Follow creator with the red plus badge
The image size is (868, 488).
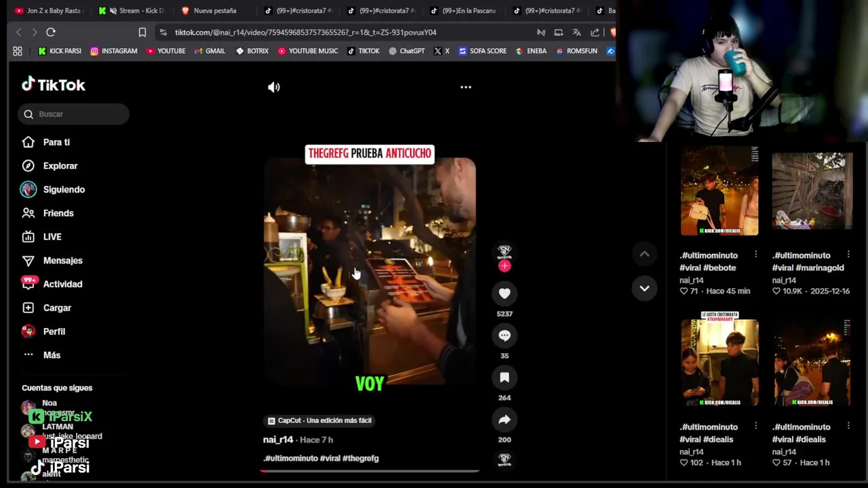tap(505, 266)
